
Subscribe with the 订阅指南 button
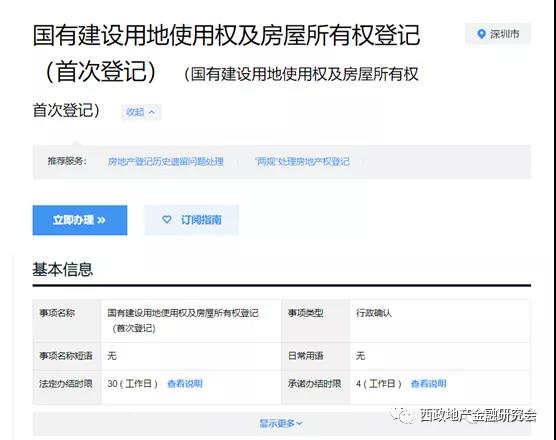[x=191, y=220]
